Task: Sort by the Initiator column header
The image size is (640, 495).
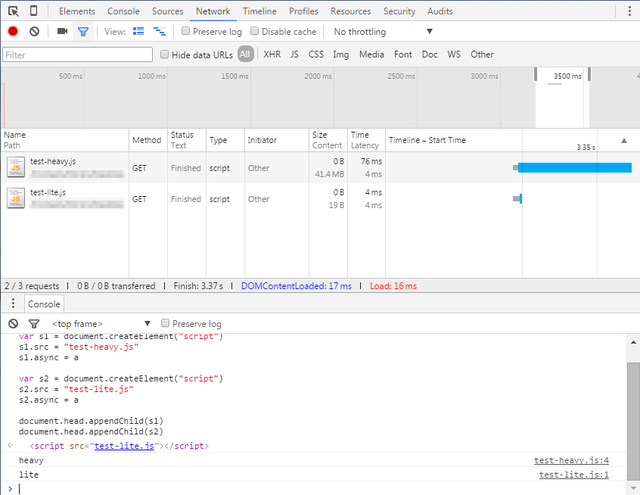Action: [277, 140]
